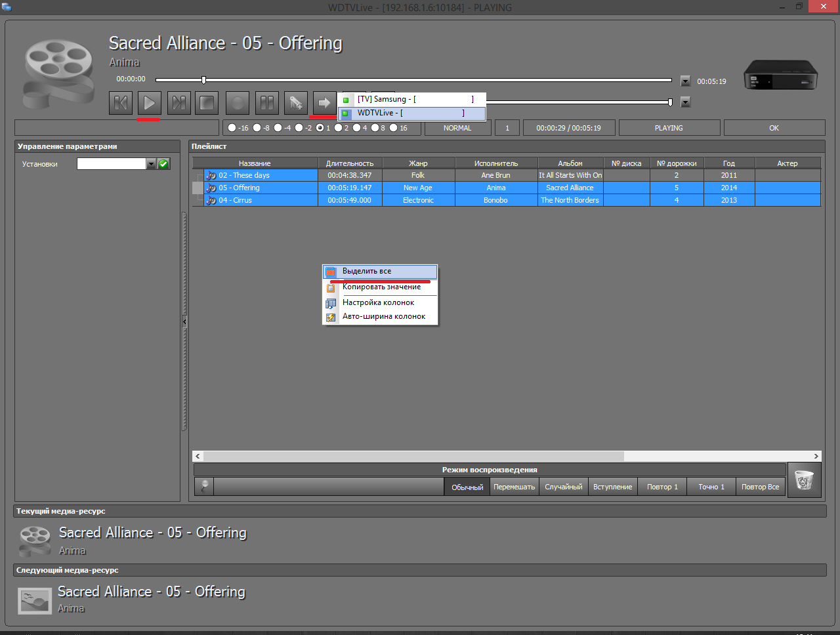
Task: Click the Play button
Action: tap(150, 103)
